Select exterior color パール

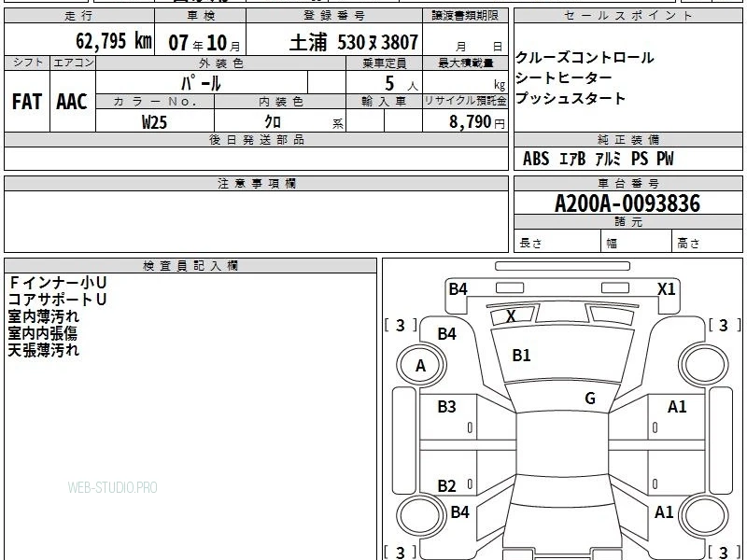(x=201, y=83)
